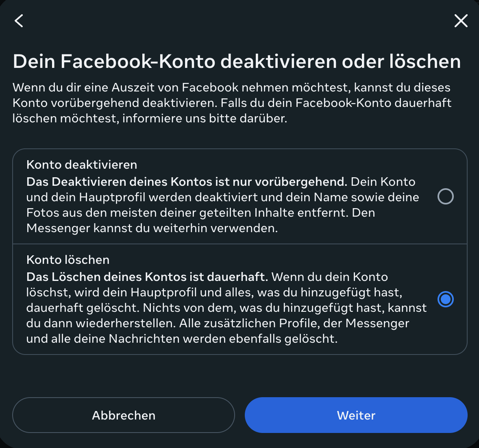This screenshot has height=448, width=479.
Task: Click the line 'und alle deine Nachrichten werden ebenfalls gelöscht'
Action: (x=182, y=339)
